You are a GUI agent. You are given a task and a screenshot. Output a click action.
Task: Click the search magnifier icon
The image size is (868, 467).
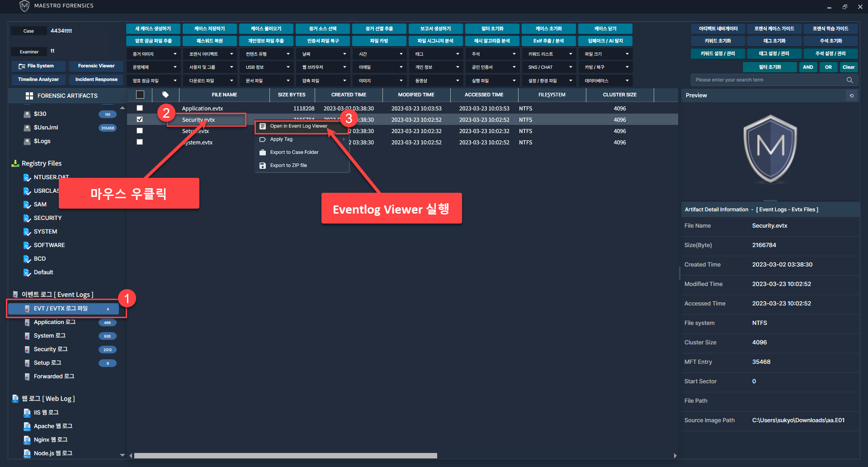point(849,80)
